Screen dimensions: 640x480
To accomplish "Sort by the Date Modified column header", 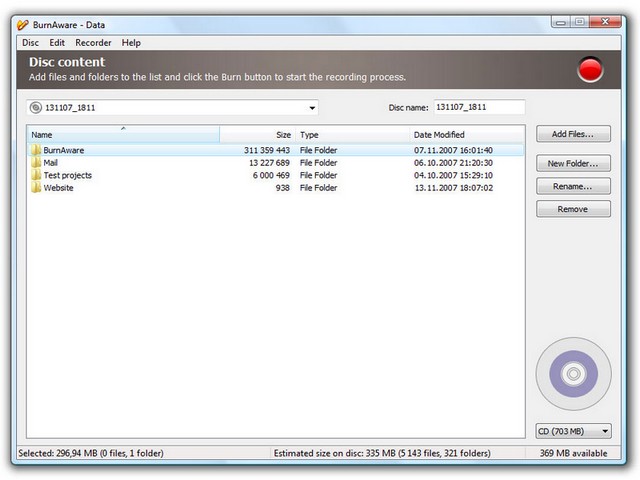I will pos(467,135).
